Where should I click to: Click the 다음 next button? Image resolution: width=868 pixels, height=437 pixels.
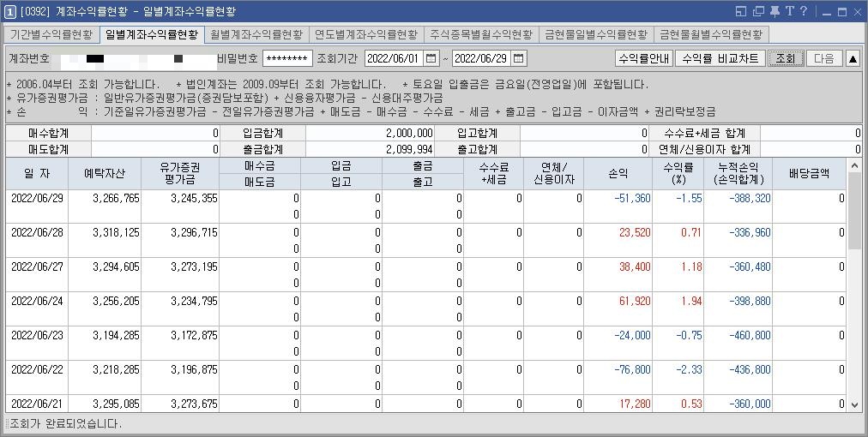point(823,58)
